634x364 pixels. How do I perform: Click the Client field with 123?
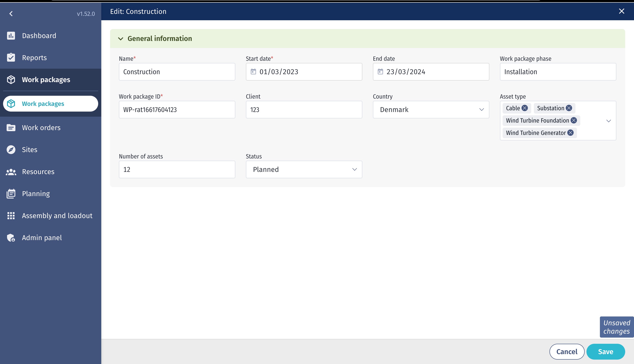(304, 110)
